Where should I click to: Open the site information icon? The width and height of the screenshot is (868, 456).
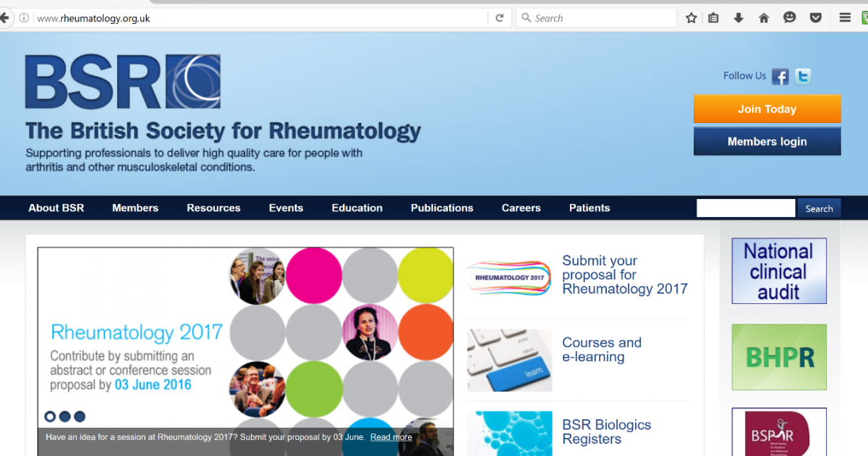point(25,18)
